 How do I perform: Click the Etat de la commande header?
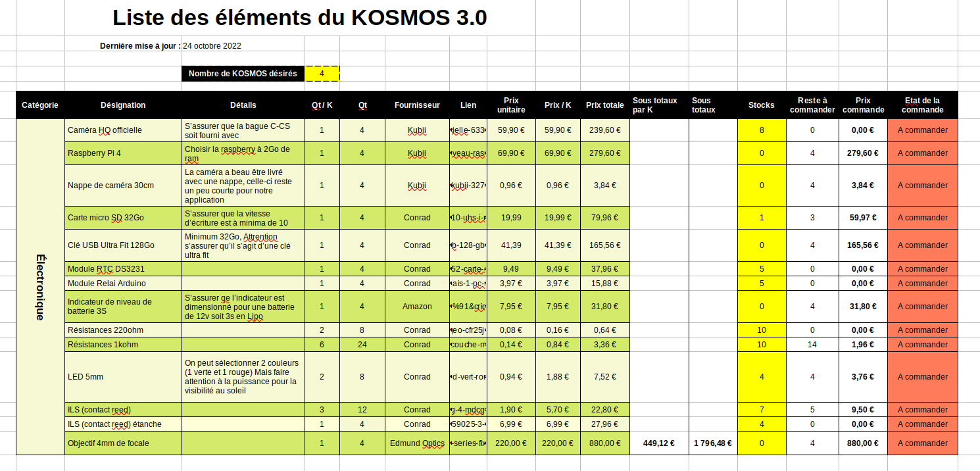click(x=923, y=105)
